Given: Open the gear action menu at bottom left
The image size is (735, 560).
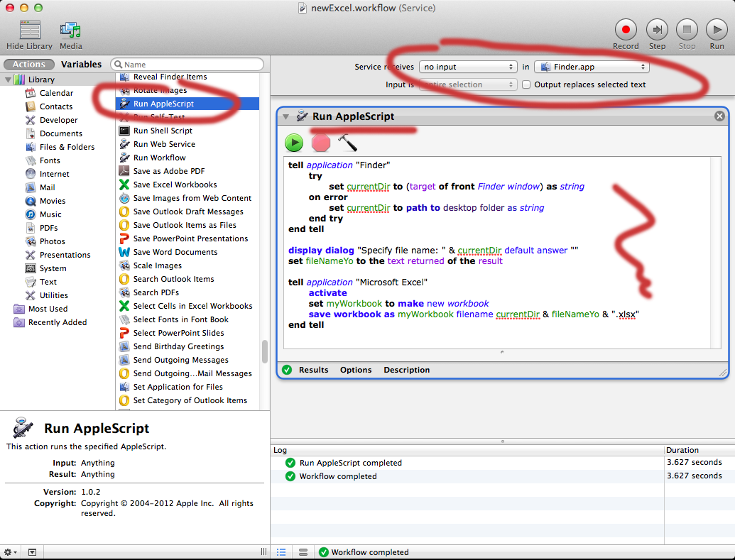Looking at the screenshot, I should (x=11, y=552).
